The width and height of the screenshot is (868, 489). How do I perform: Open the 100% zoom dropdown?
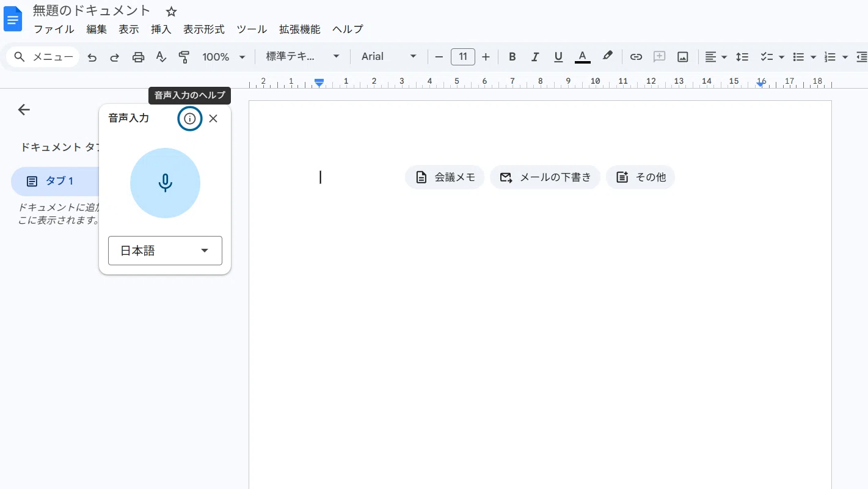point(224,57)
